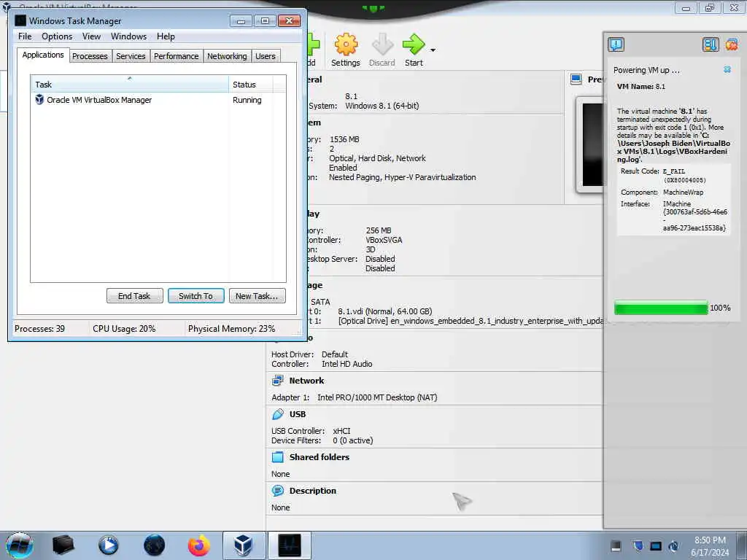Open the File menu in Task Manager
The width and height of the screenshot is (747, 560).
25,36
